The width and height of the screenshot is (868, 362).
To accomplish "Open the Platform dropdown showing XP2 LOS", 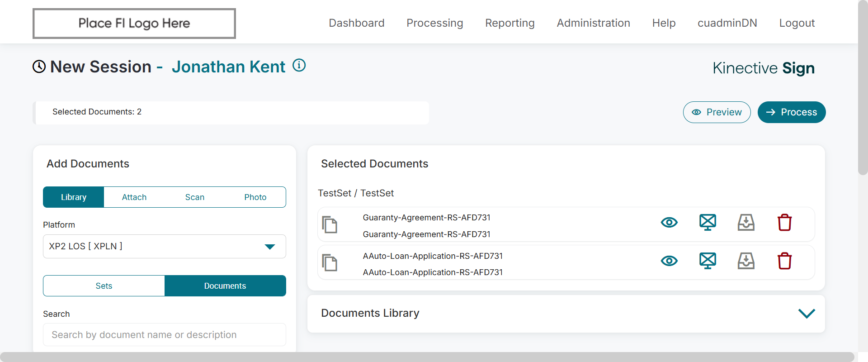I will click(x=165, y=247).
